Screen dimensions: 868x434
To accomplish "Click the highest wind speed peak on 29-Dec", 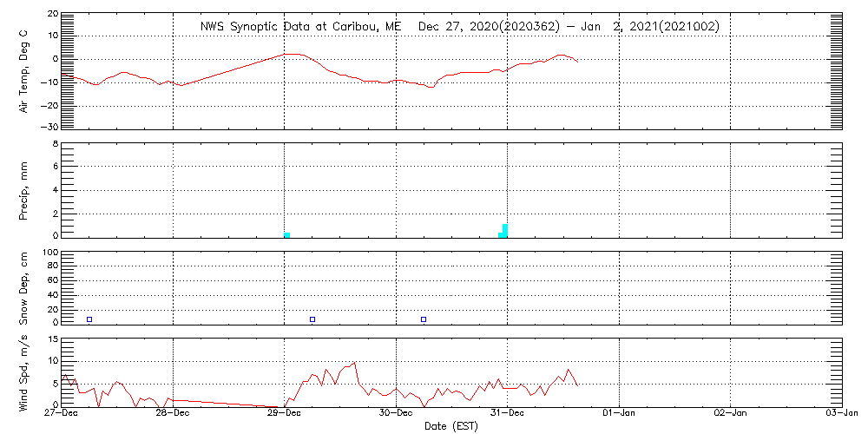I will [x=354, y=362].
